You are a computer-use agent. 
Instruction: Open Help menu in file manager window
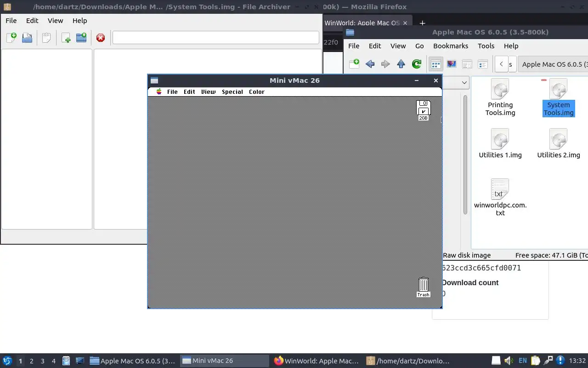pos(511,46)
